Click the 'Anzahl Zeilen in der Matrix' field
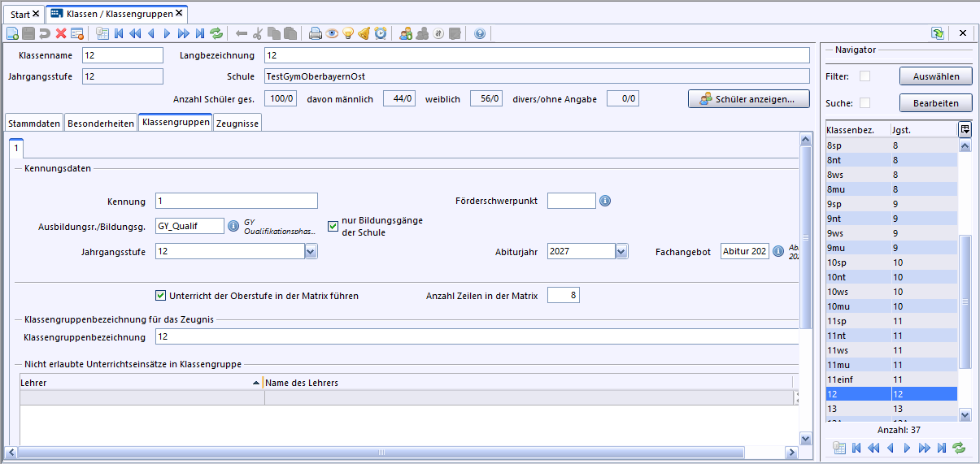Screen dimensions: 980x464 (564, 296)
